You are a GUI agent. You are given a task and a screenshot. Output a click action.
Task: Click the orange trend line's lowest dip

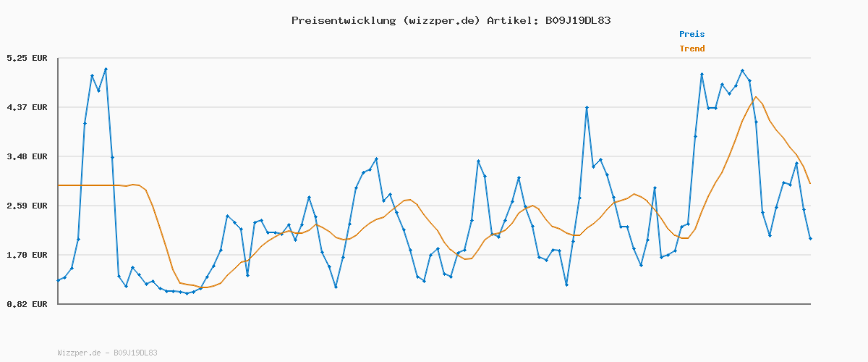point(205,287)
